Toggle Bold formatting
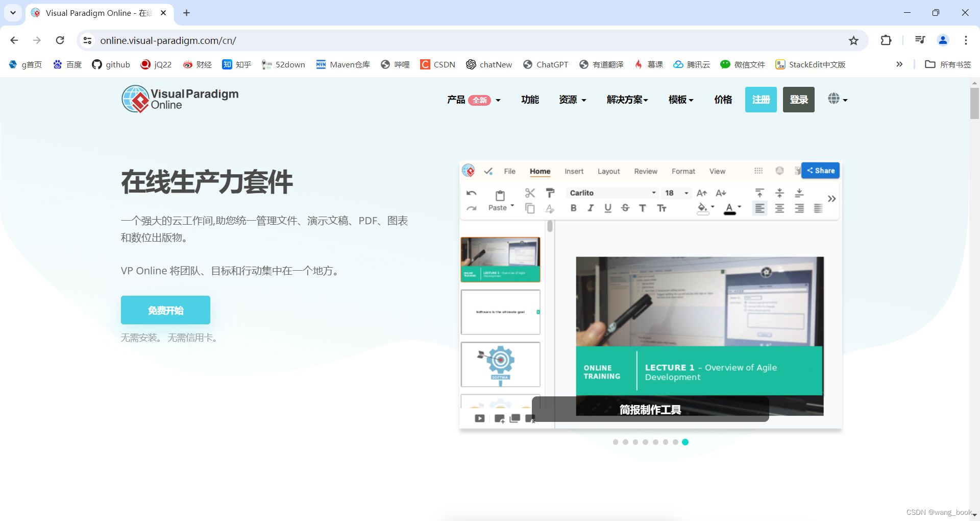Image resolution: width=980 pixels, height=521 pixels. click(573, 208)
